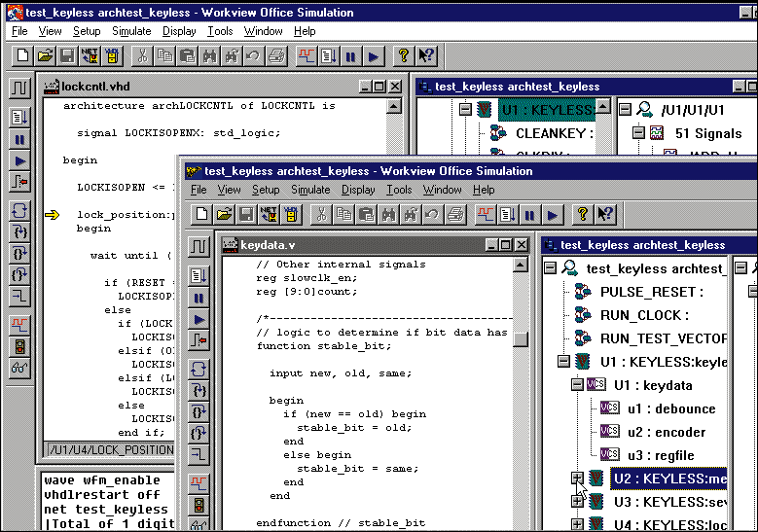The image size is (758, 532).
Task: Select the u2 : encoder tree item
Action: click(666, 432)
